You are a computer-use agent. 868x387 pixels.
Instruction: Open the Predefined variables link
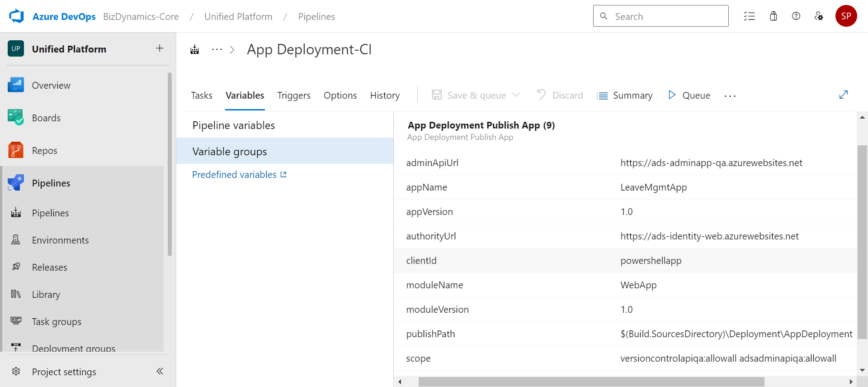[x=239, y=175]
